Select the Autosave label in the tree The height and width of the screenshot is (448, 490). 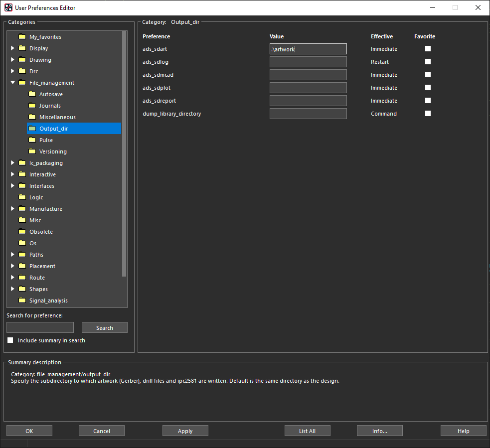point(51,94)
